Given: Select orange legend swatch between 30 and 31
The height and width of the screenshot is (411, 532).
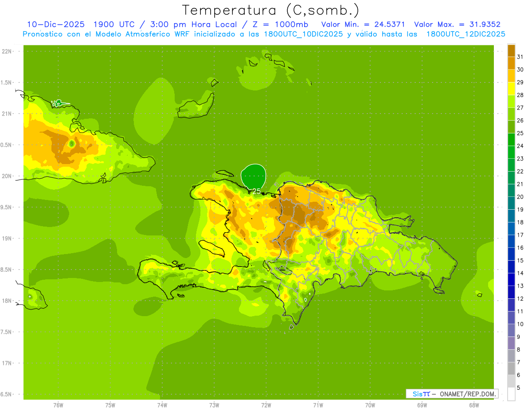Looking at the screenshot, I should (511, 63).
